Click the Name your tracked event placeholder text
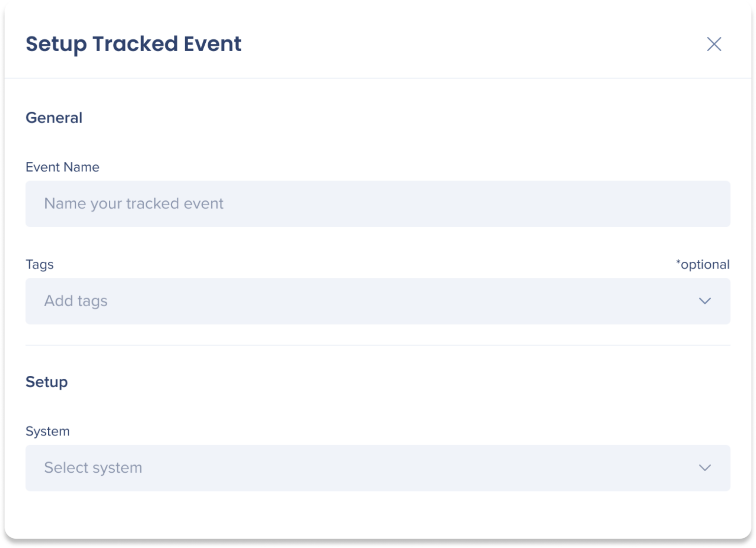 click(134, 204)
